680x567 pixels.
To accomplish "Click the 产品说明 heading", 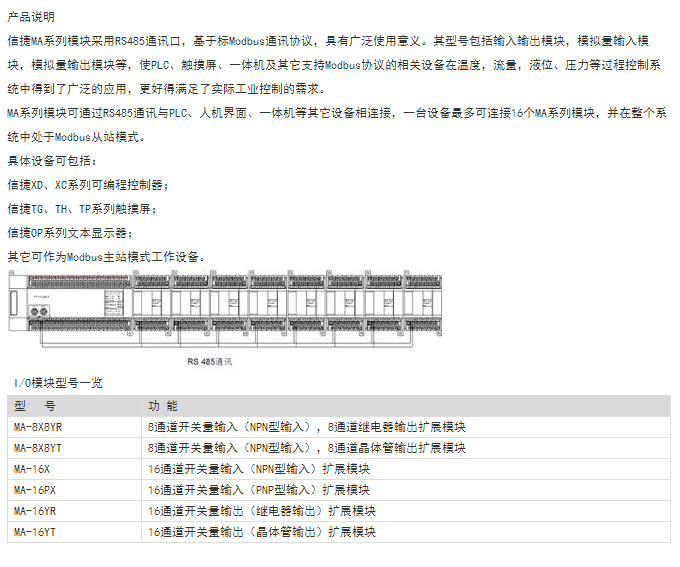I will pos(31,17).
